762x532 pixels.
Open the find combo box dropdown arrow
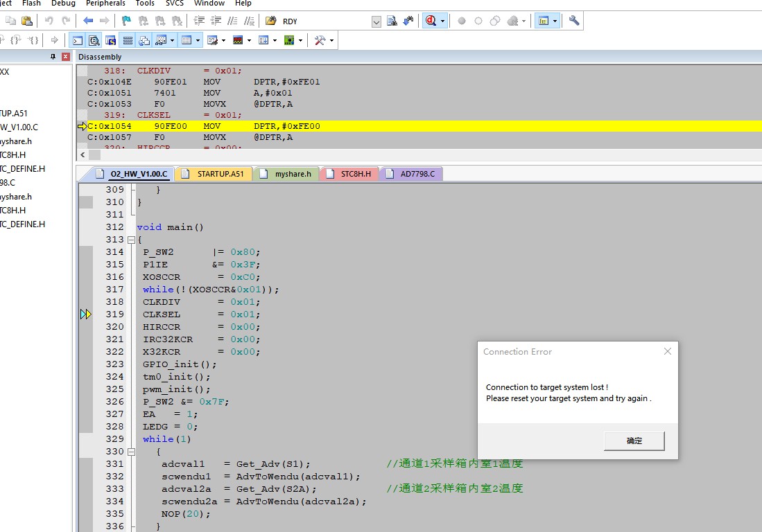[x=376, y=21]
